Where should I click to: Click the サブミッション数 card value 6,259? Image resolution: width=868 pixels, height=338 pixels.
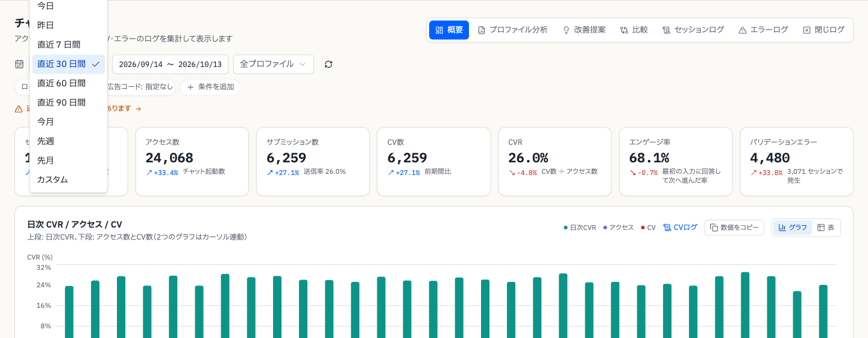coord(286,158)
